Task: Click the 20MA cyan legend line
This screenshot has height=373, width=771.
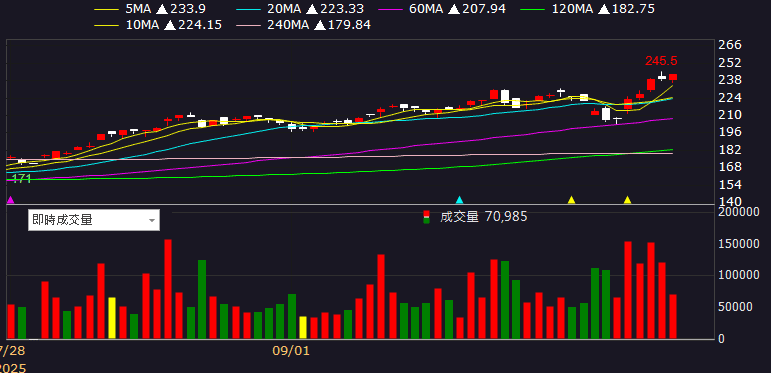Action: 248,9
